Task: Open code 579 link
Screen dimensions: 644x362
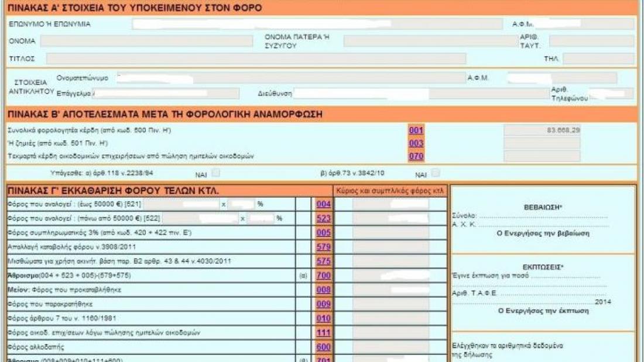Action: click(x=323, y=247)
